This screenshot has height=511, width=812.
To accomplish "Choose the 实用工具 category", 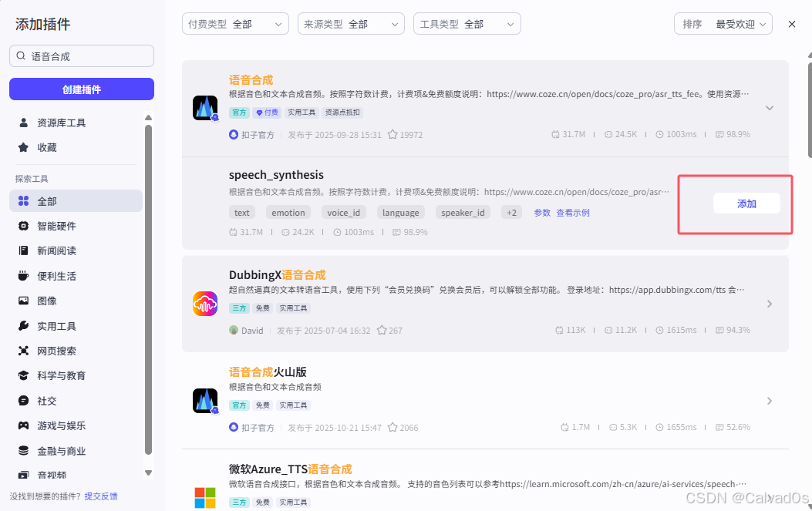I will point(76,326).
